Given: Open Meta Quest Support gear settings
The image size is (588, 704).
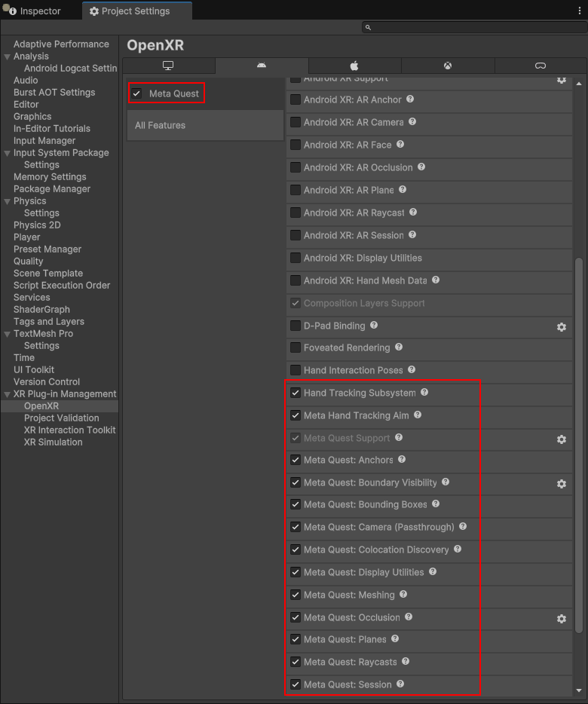Looking at the screenshot, I should pos(562,439).
